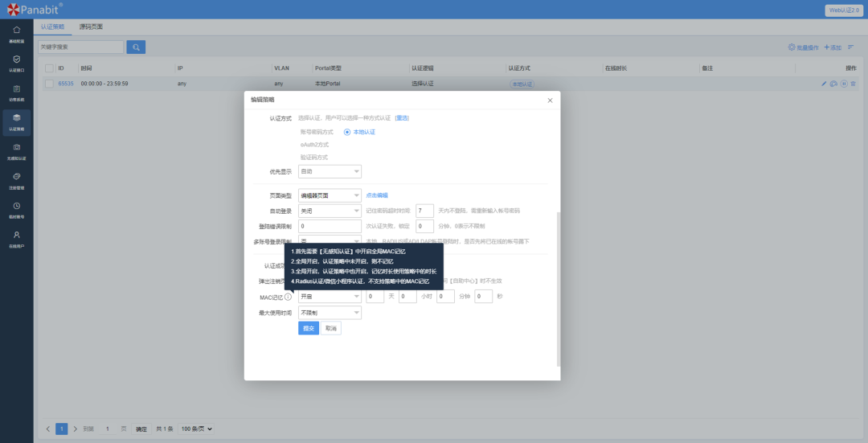Open 认证策略 layers icon in sidebar
This screenshot has height=443, width=868.
pos(17,117)
